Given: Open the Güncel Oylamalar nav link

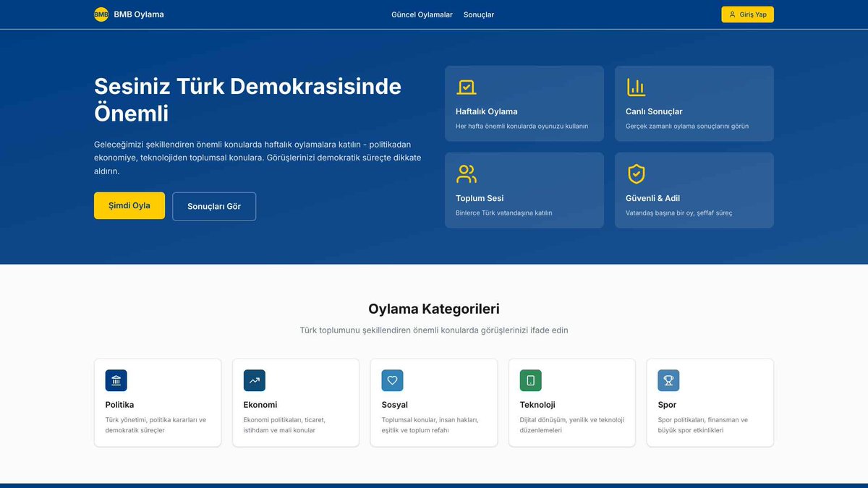Looking at the screenshot, I should [422, 14].
